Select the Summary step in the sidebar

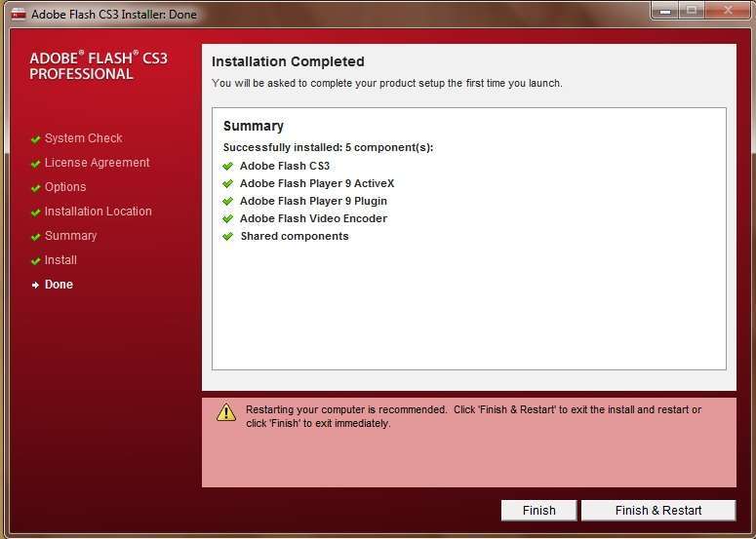click(70, 236)
